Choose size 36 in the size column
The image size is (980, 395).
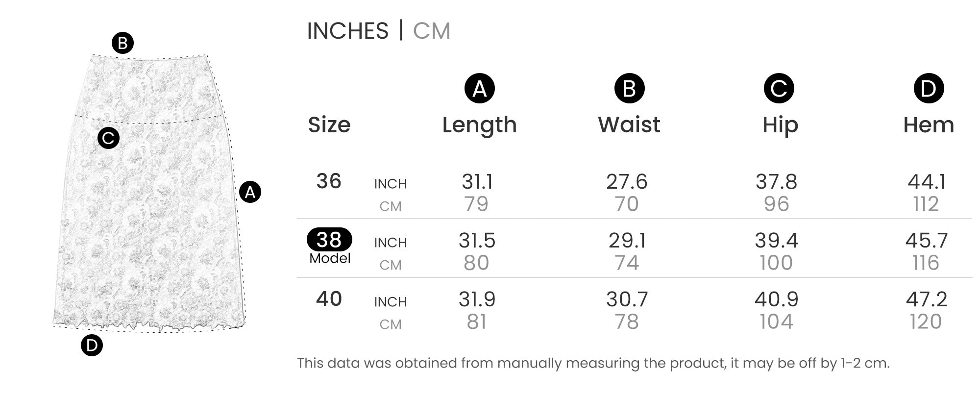click(x=329, y=181)
